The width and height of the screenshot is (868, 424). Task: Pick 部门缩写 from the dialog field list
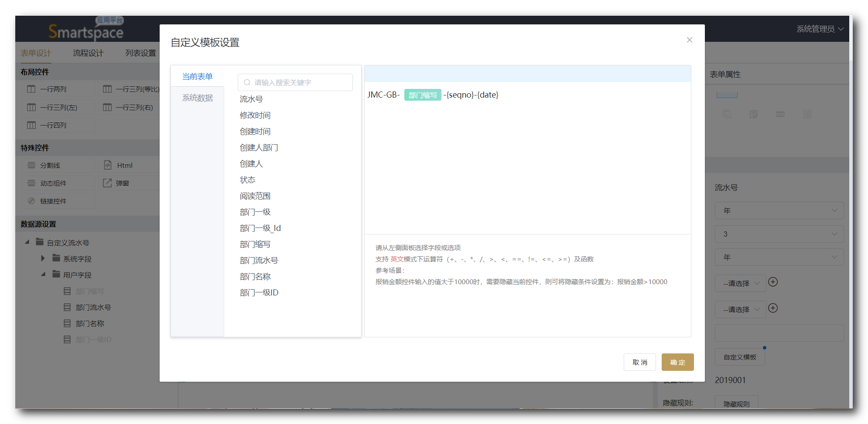255,244
